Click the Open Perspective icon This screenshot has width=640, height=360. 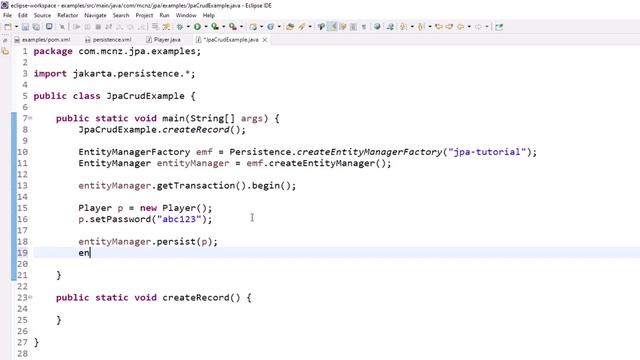[x=499, y=27]
